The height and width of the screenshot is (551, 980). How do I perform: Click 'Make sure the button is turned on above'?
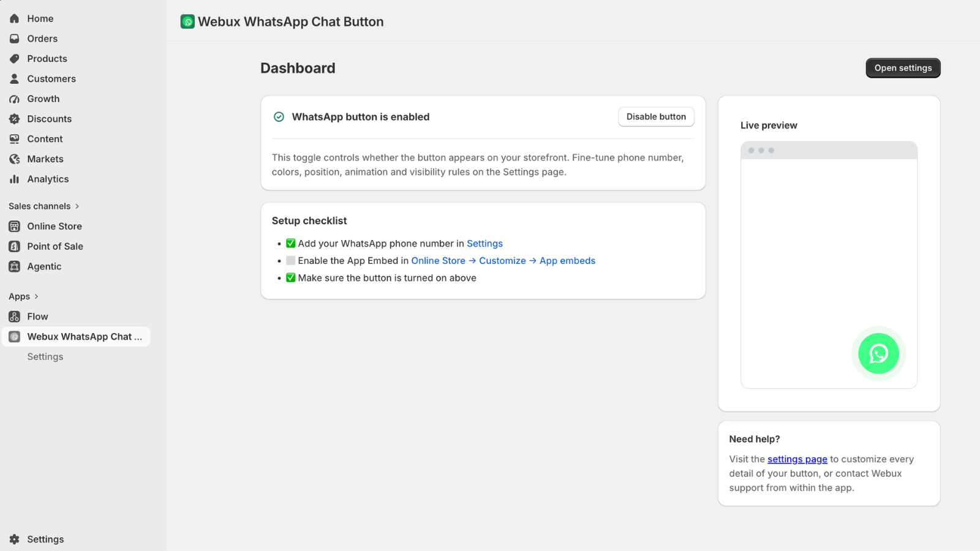point(387,278)
